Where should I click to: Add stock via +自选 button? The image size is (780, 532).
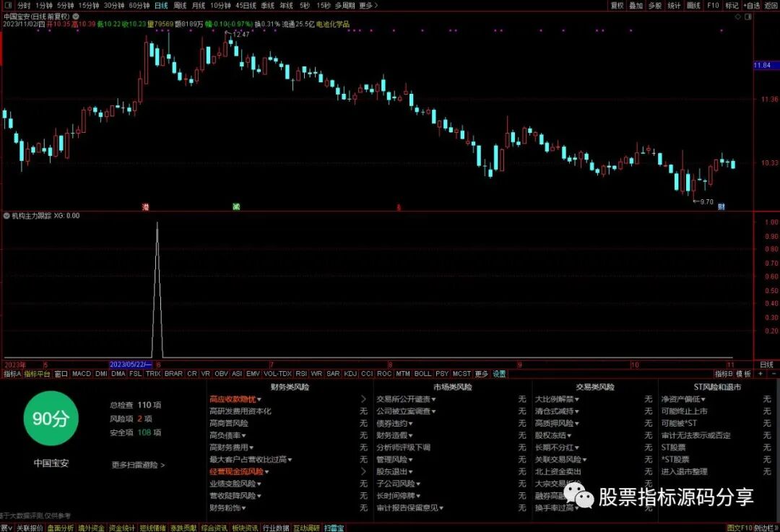coord(752,6)
